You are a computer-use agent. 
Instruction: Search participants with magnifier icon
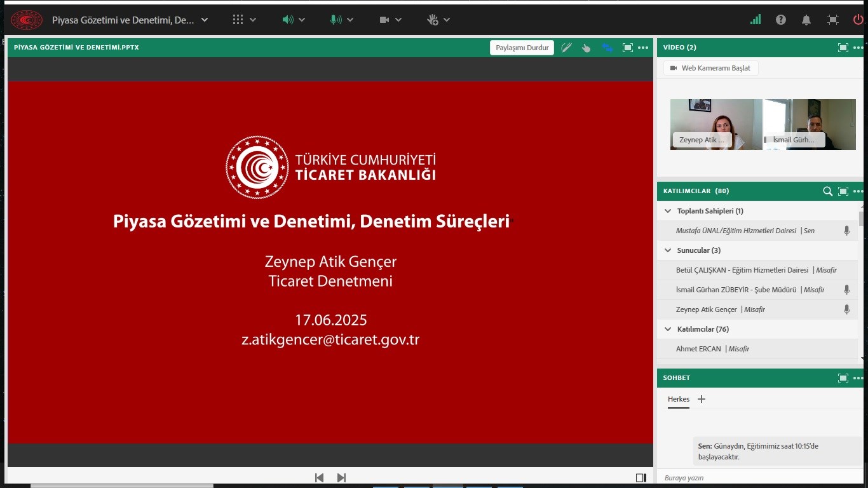click(827, 191)
